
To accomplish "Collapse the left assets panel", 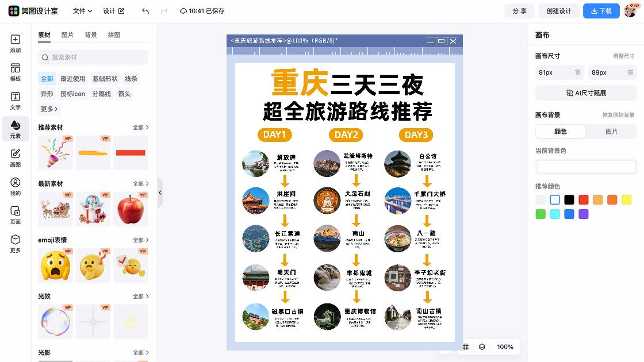I will 160,193.
